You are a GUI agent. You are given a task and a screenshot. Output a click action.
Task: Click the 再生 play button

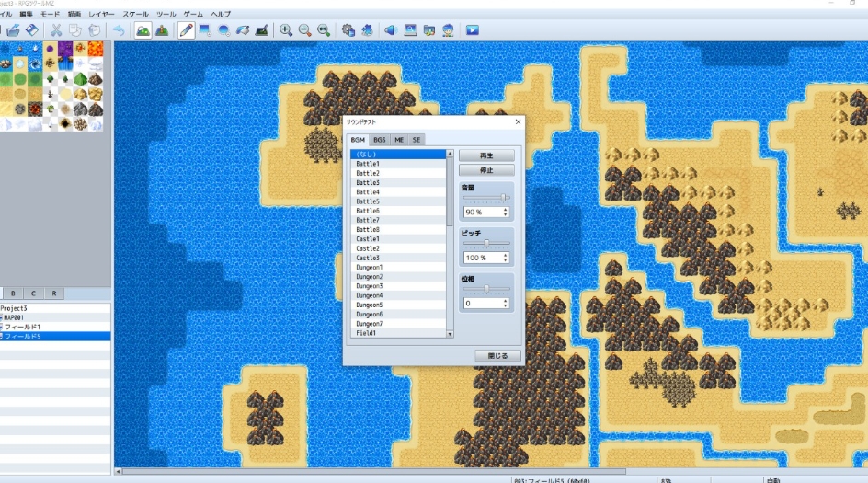point(486,155)
